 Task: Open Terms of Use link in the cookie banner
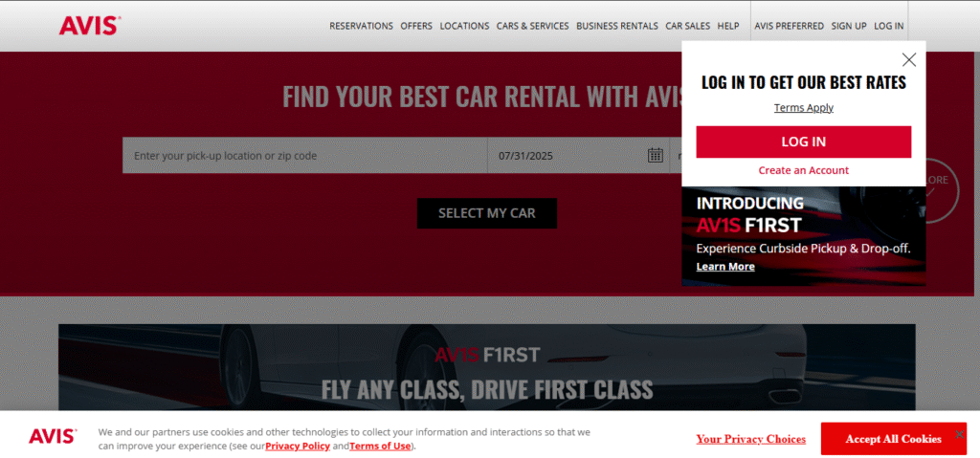point(380,447)
